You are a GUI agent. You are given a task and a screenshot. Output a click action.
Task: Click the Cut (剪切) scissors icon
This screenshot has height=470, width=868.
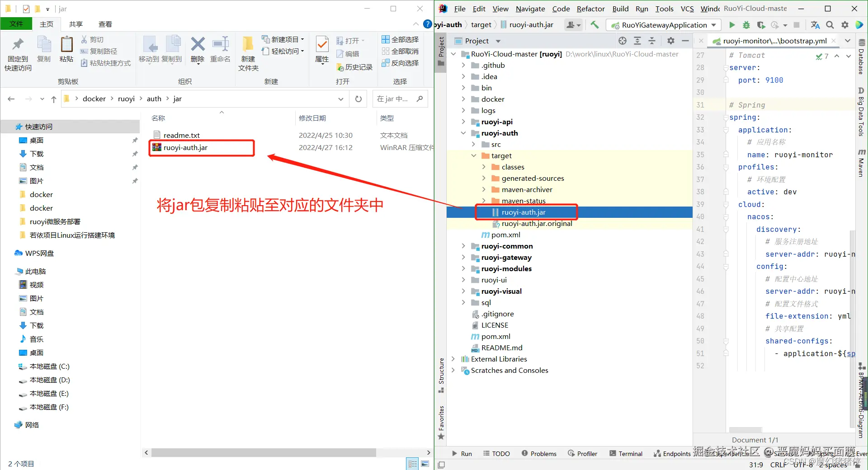pyautogui.click(x=84, y=40)
